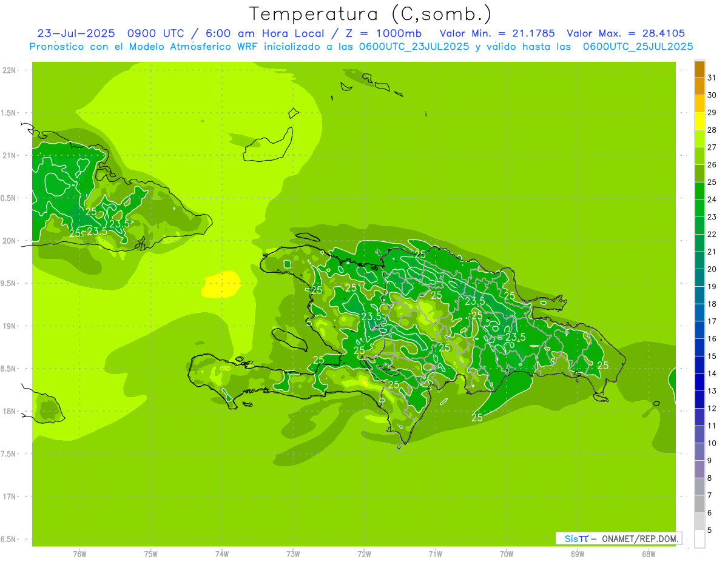Viewport: 728px width, 562px height.
Task: Click the "68W" longitude label
Action: [649, 554]
